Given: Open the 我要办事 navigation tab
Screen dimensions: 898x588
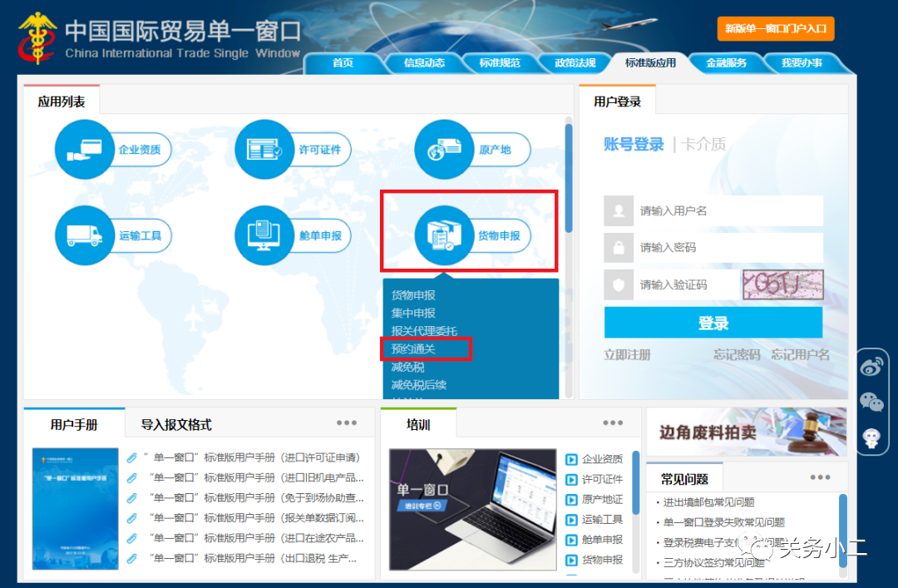Looking at the screenshot, I should (802, 63).
